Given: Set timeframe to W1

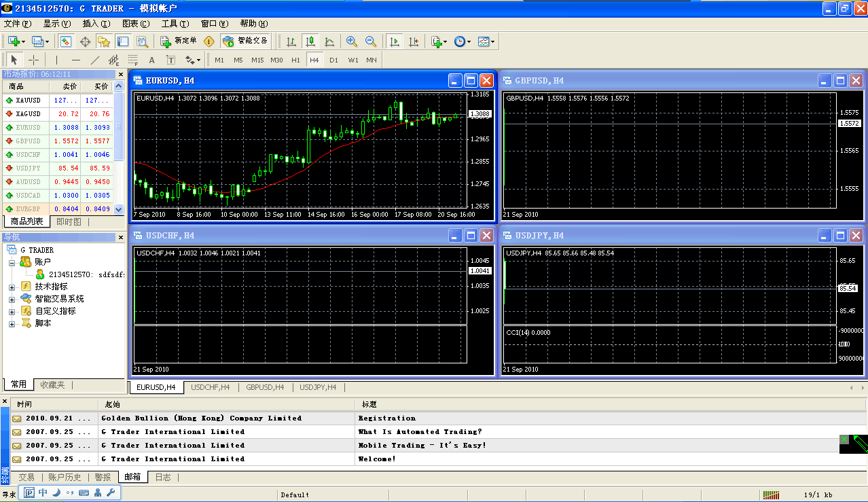Looking at the screenshot, I should coord(353,60).
